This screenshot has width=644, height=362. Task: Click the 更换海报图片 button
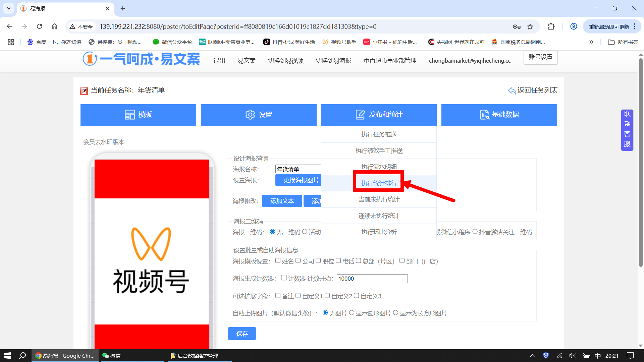pyautogui.click(x=298, y=180)
